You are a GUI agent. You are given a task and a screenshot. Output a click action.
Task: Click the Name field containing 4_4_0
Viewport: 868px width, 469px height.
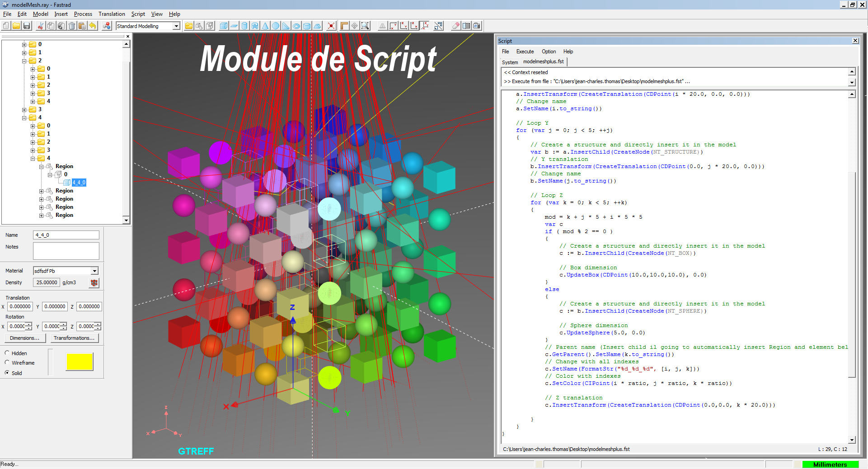pyautogui.click(x=66, y=235)
